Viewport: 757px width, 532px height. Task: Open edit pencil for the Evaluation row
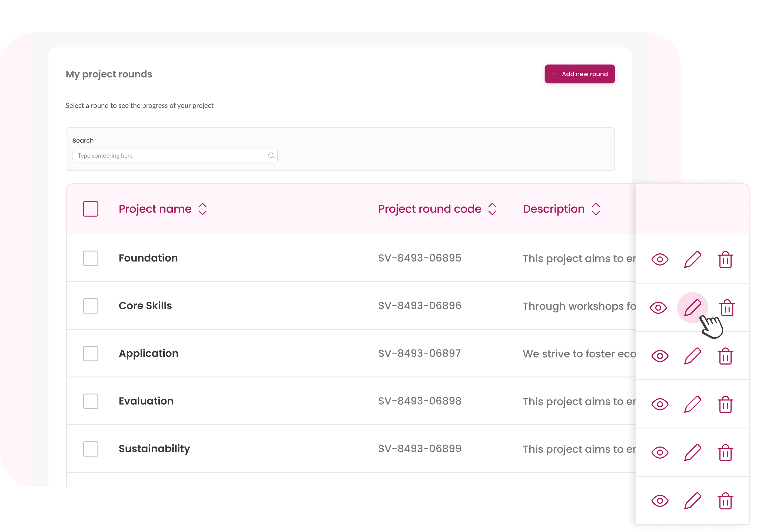[692, 404]
